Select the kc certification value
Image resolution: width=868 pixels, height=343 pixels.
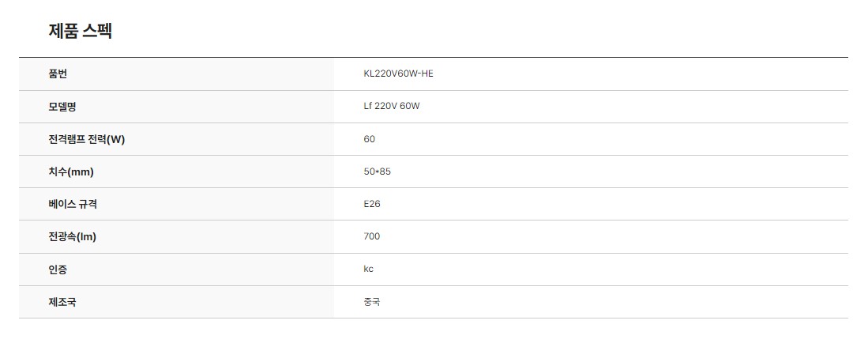[x=369, y=269]
